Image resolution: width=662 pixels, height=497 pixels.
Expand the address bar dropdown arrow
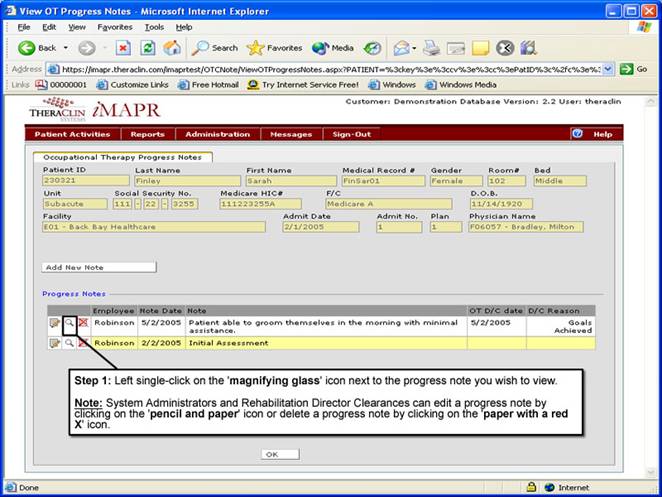607,69
